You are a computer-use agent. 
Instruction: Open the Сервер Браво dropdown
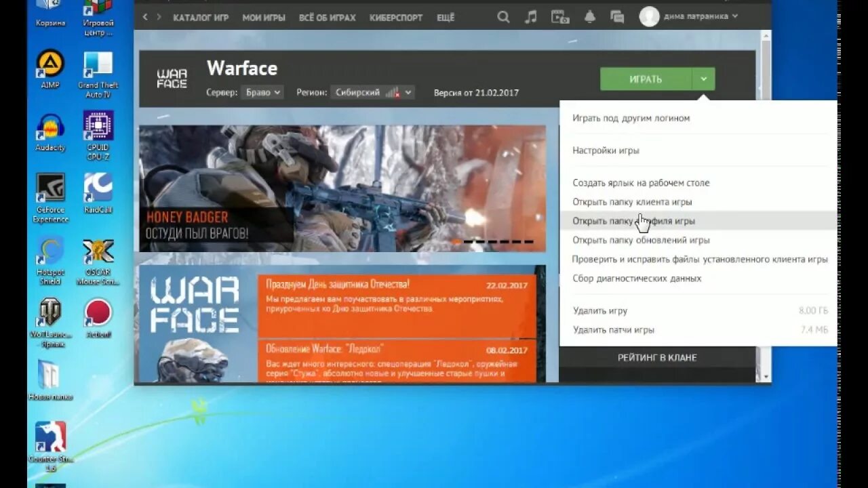pos(262,92)
